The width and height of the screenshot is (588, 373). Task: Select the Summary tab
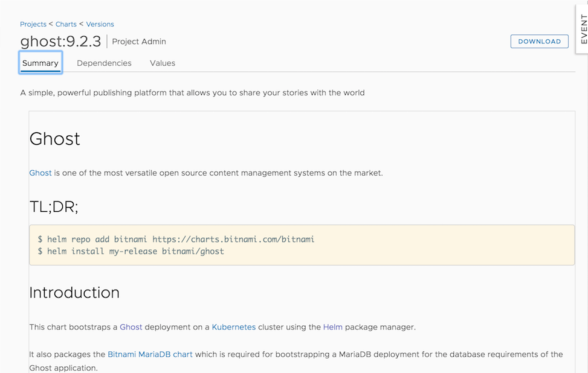40,63
